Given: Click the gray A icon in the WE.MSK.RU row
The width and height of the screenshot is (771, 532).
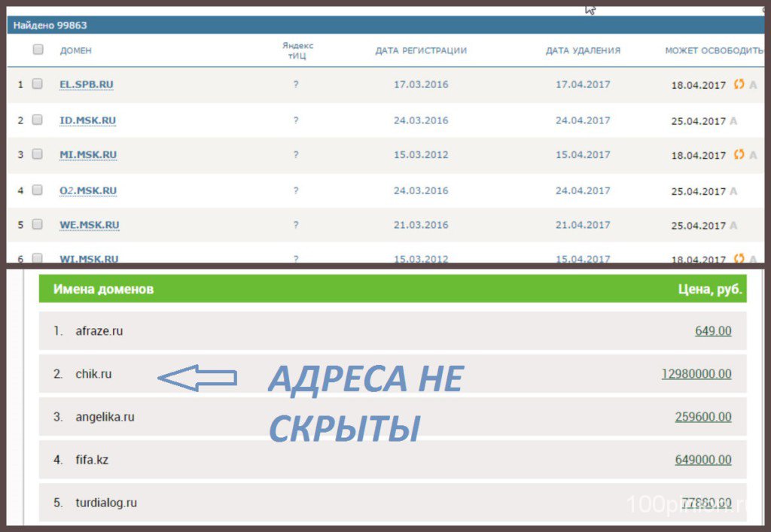Looking at the screenshot, I should tap(733, 226).
